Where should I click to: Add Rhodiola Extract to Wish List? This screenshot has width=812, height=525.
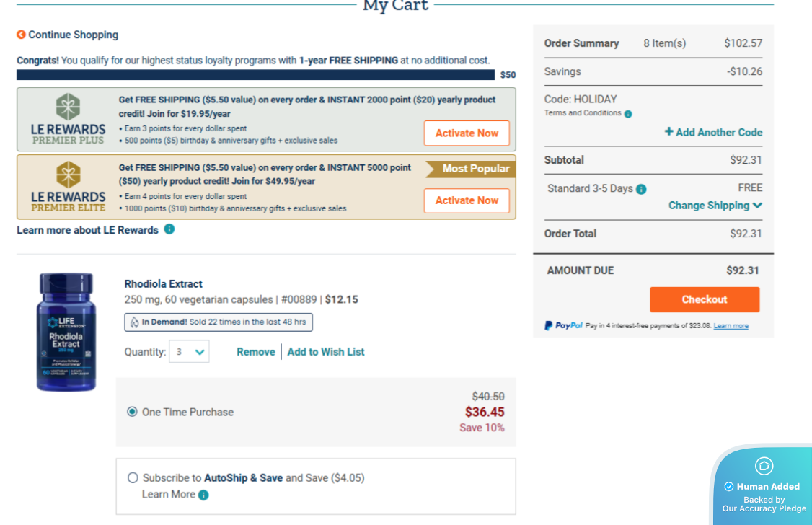tap(326, 352)
